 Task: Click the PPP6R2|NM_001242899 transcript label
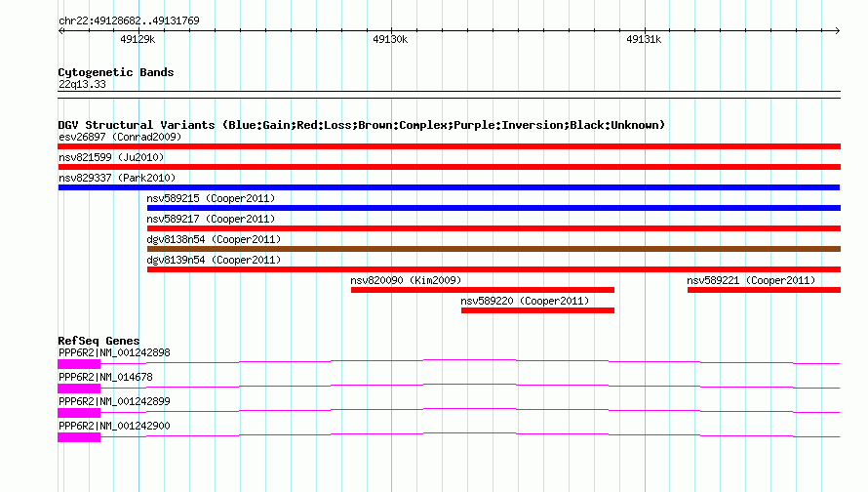[114, 401]
